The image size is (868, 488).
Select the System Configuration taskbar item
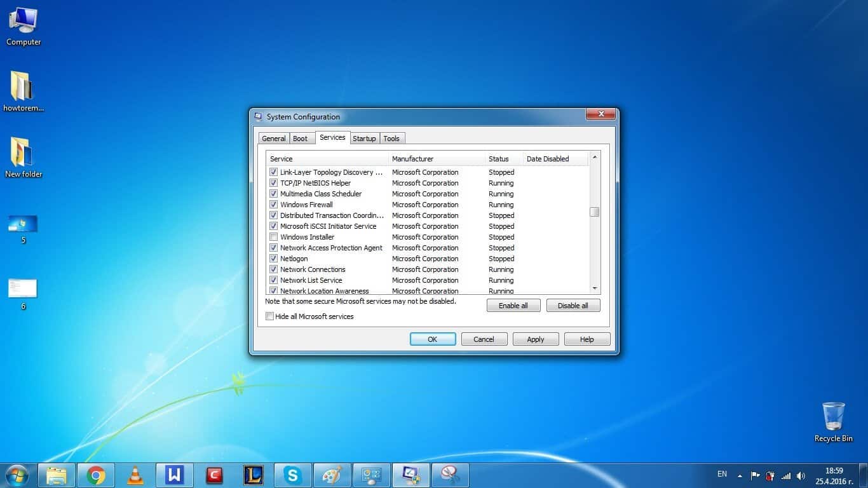[x=411, y=475]
